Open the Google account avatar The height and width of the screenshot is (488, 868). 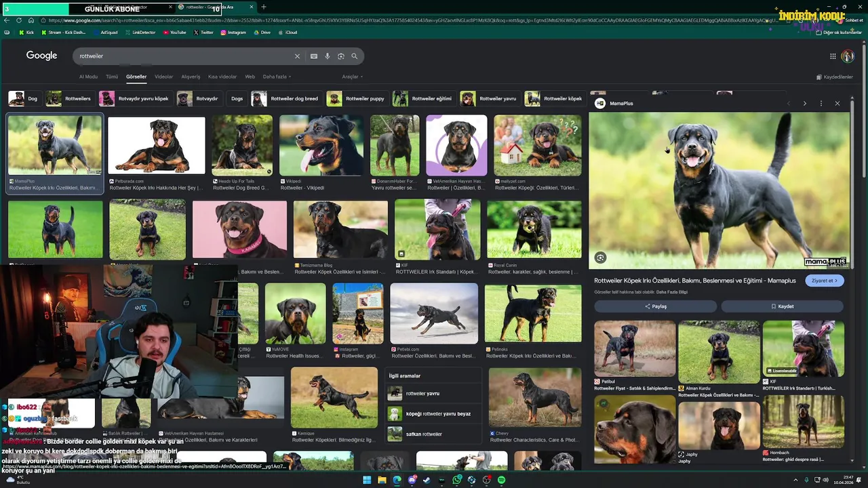[x=848, y=56]
